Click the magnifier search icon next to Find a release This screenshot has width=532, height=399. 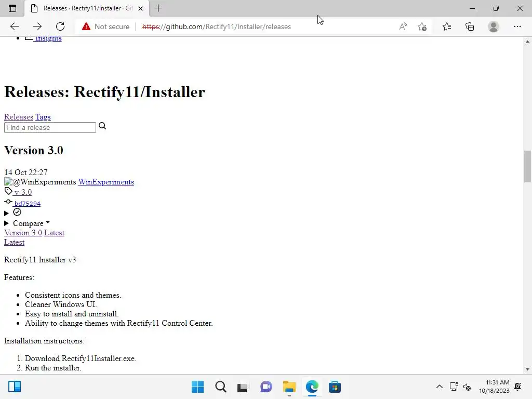[x=102, y=126]
